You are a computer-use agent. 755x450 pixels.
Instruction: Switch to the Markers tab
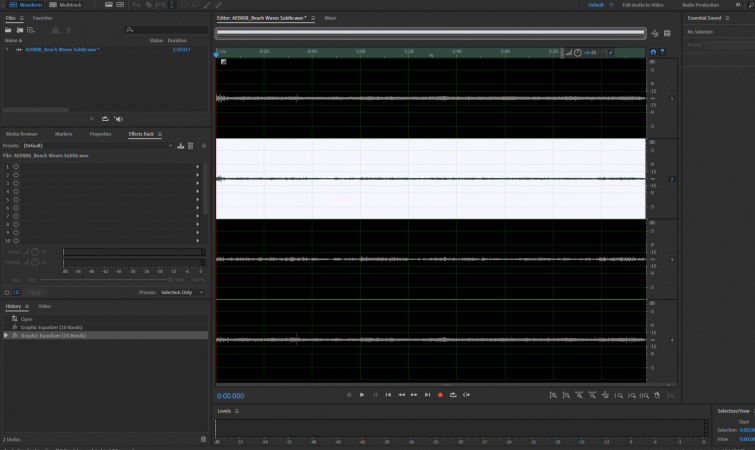click(x=64, y=134)
